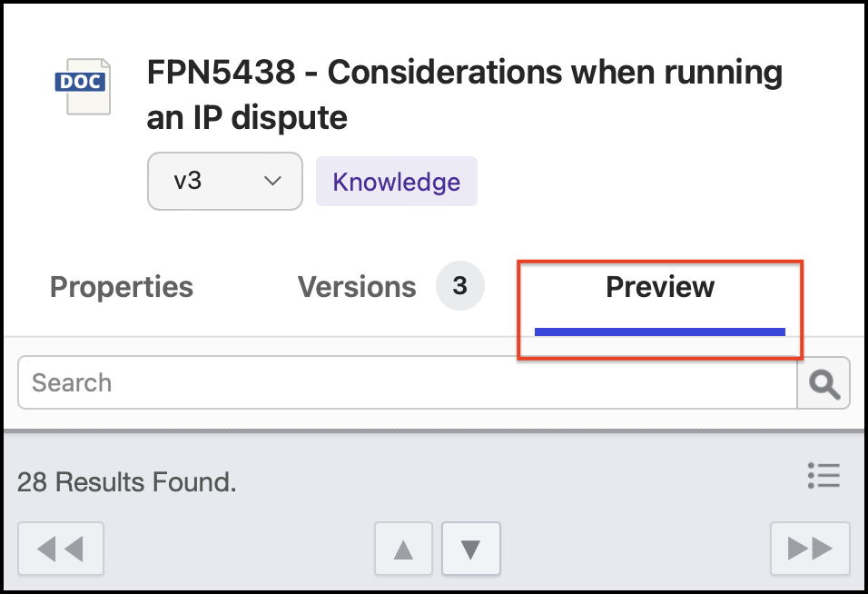Click the Versions count badge showing 3

pos(459,287)
